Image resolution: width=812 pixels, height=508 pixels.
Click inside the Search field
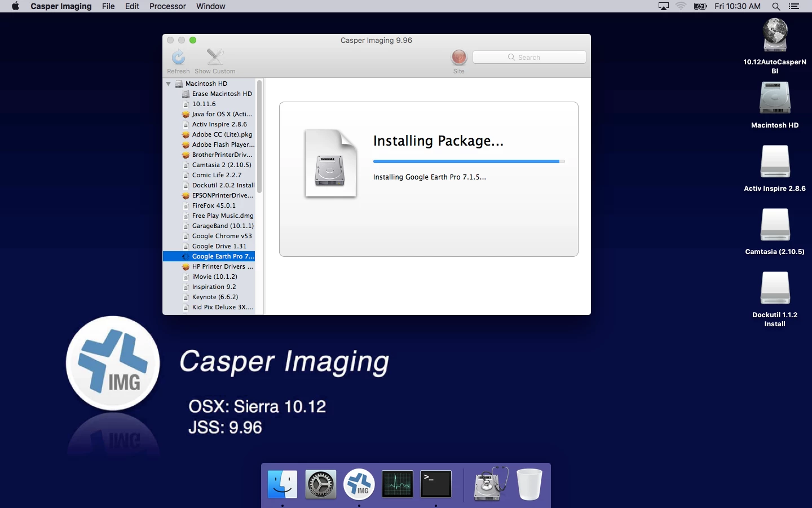(x=529, y=57)
